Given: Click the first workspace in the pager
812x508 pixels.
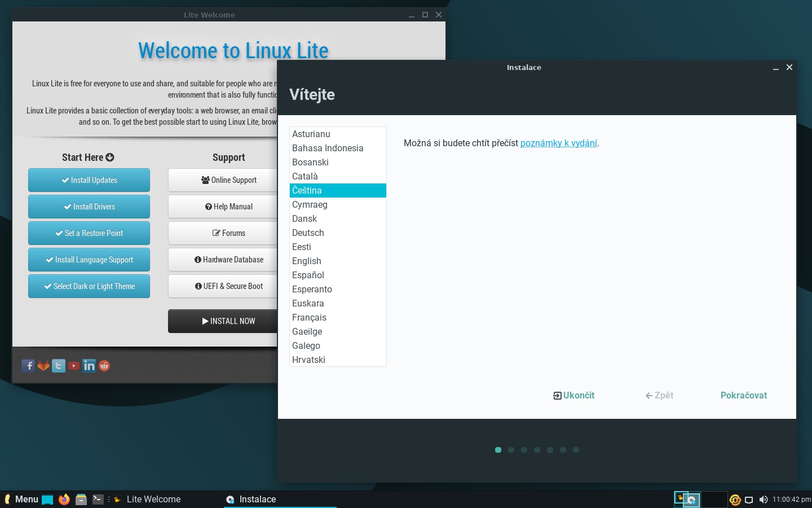Looking at the screenshot, I should coord(687,500).
